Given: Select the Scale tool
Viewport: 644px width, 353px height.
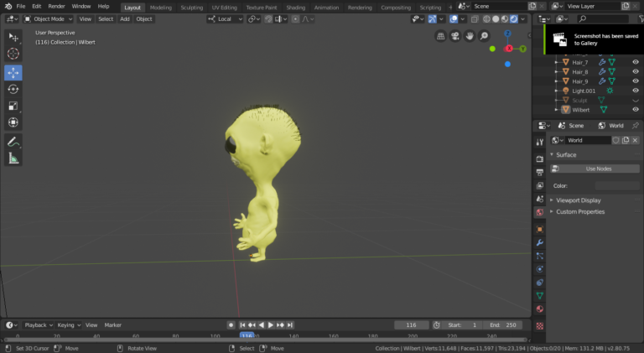Looking at the screenshot, I should tap(13, 106).
